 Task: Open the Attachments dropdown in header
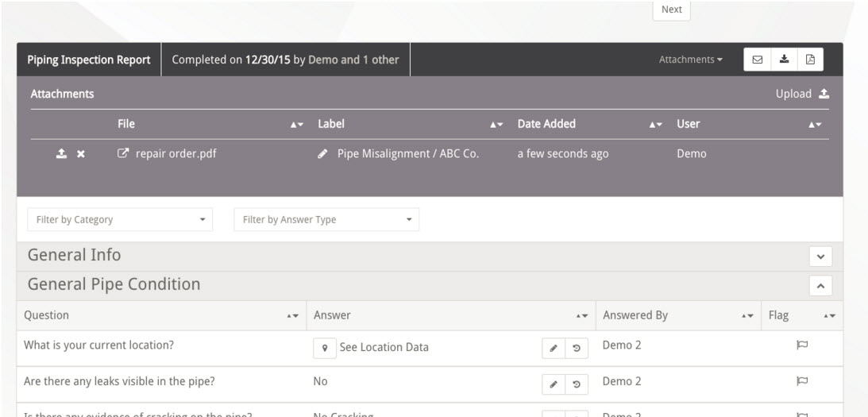point(690,60)
